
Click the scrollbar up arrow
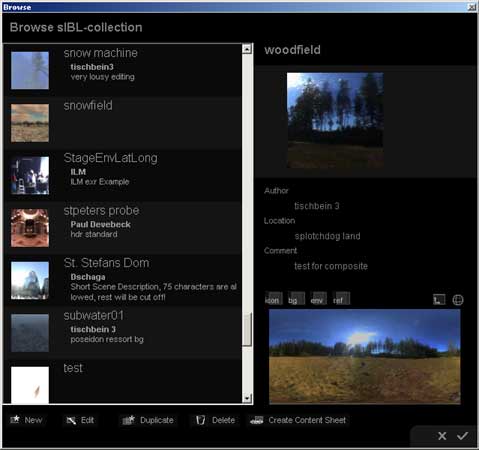click(x=247, y=49)
